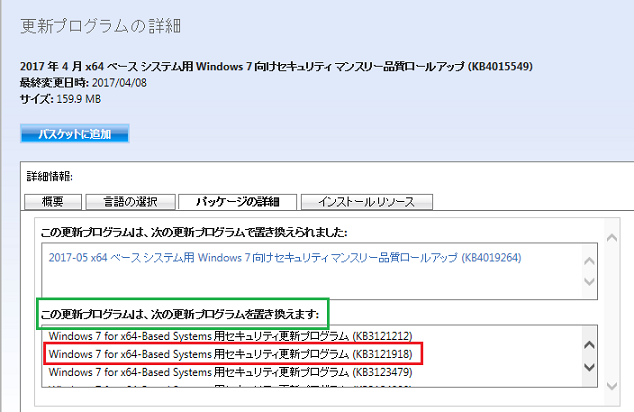Open the インストール リソース tab
The height and width of the screenshot is (412, 634).
click(367, 202)
